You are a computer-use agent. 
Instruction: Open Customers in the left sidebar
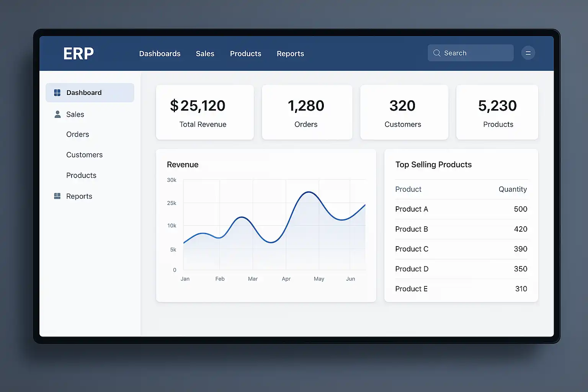coord(84,155)
